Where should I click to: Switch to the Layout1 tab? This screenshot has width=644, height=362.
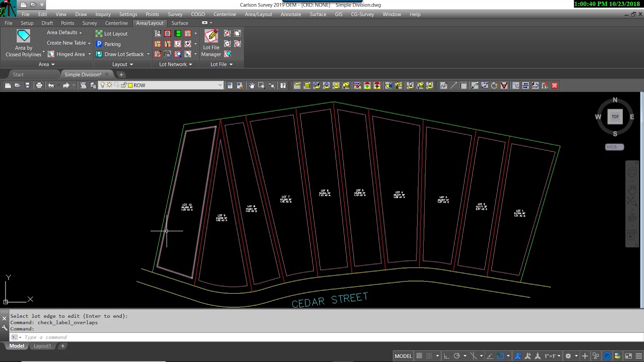[x=42, y=346]
